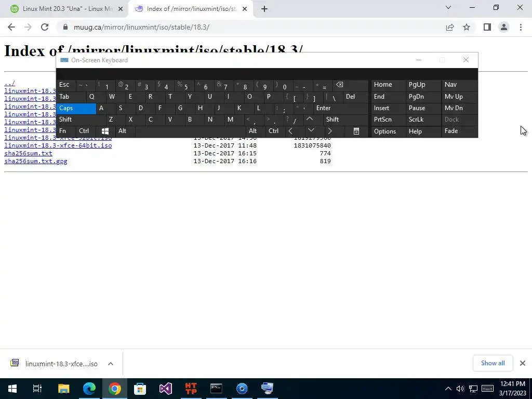Share this page icon in address bar
Screen dimensions: 532x399
450,27
